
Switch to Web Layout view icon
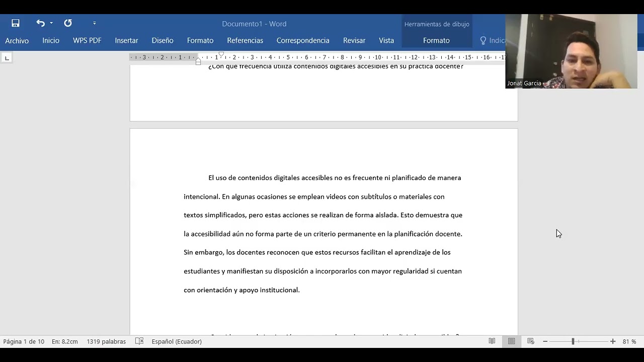click(x=530, y=341)
